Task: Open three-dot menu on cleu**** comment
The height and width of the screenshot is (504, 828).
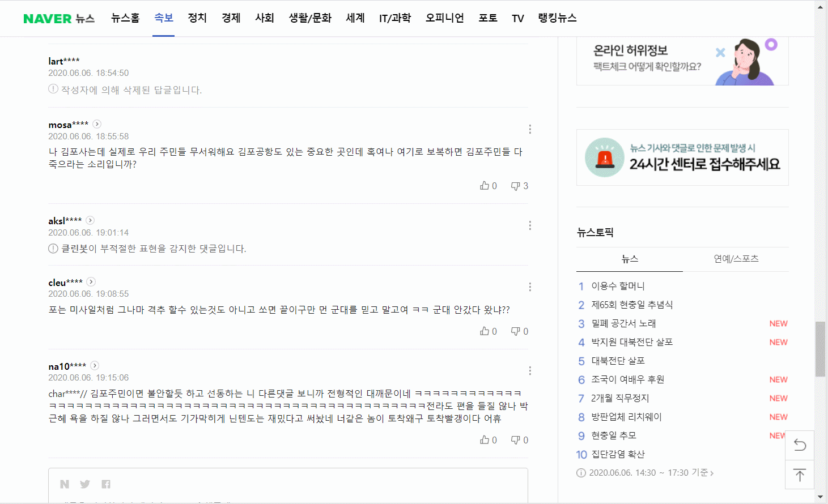Action: tap(530, 287)
